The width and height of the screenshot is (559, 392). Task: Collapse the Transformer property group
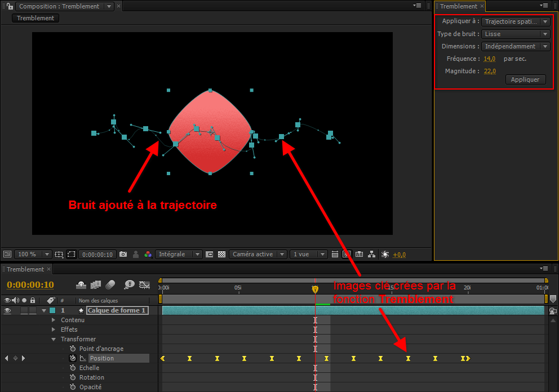54,339
